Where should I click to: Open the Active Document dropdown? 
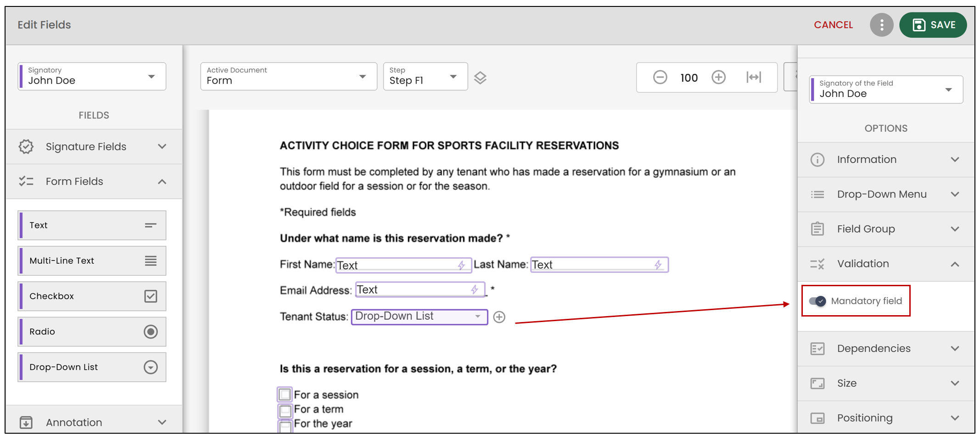pyautogui.click(x=289, y=76)
